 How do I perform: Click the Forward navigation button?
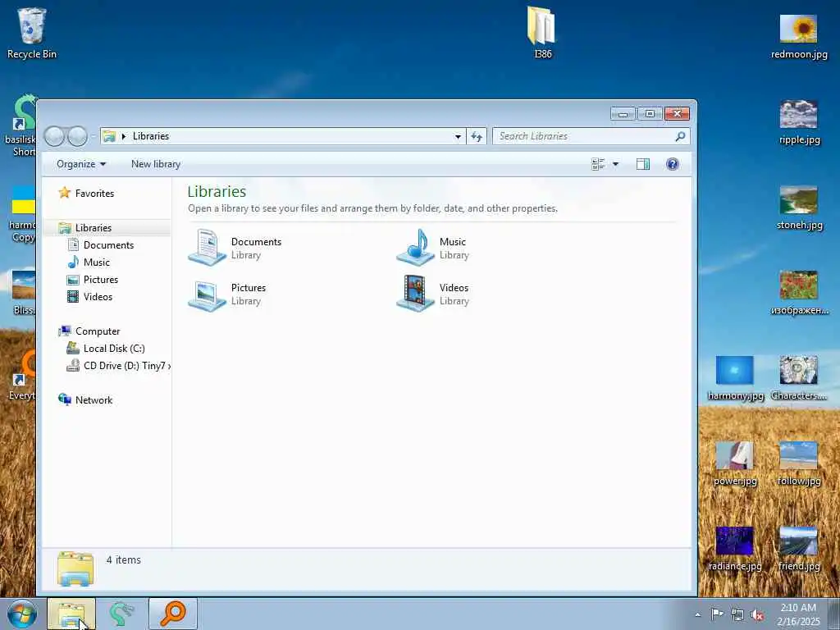pos(78,136)
